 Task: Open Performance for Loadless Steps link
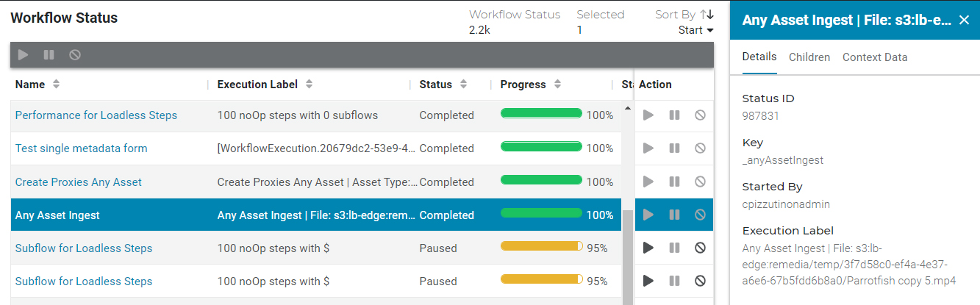[x=96, y=115]
